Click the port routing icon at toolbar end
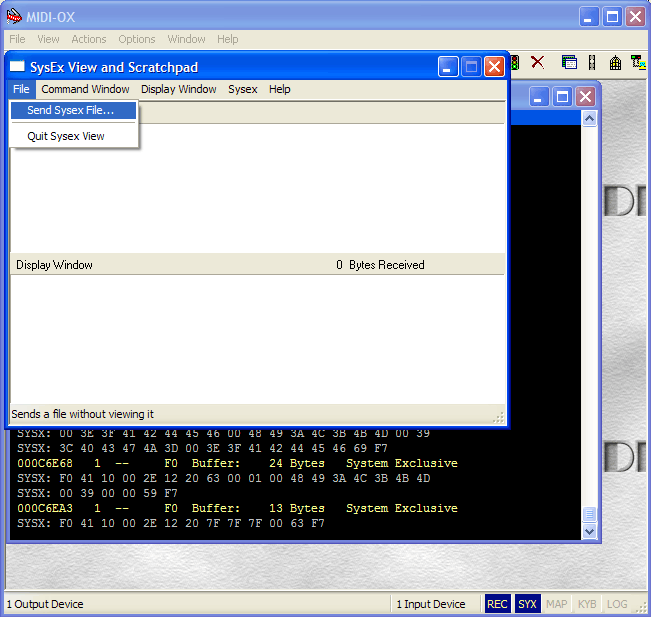 [x=639, y=63]
